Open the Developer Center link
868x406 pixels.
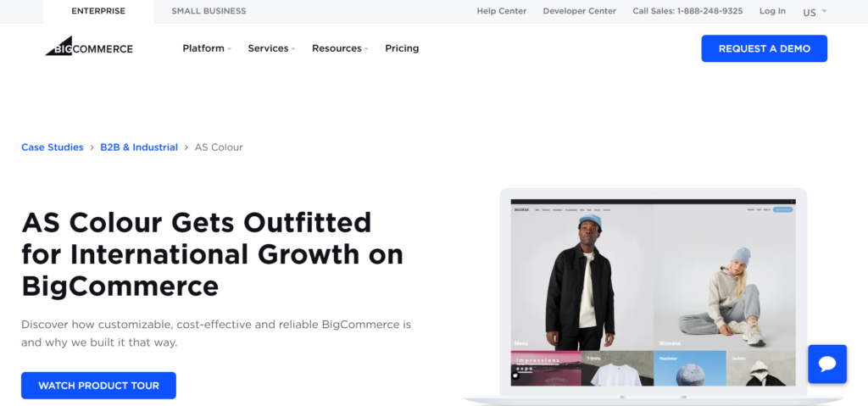pos(579,11)
